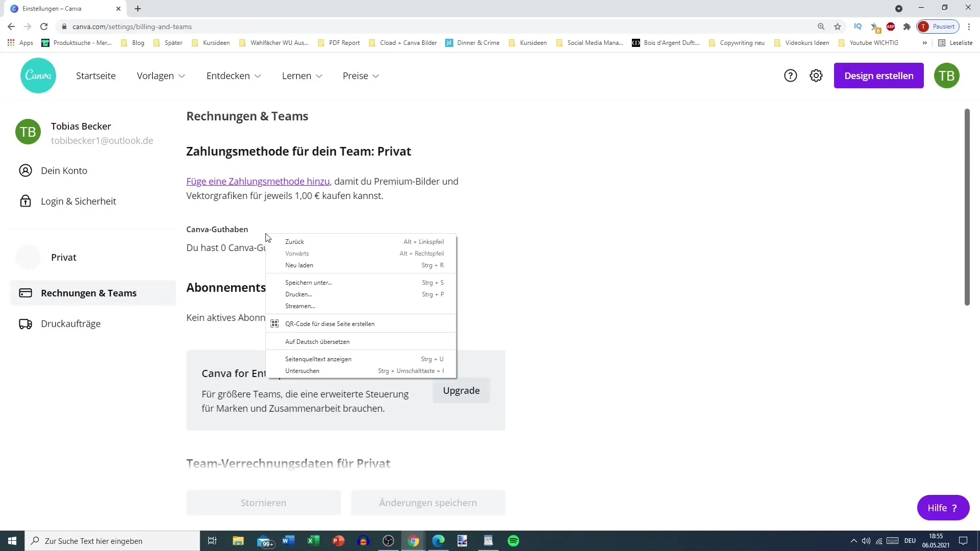Image resolution: width=980 pixels, height=551 pixels.
Task: Click the ABP adblock extension icon
Action: point(891,27)
